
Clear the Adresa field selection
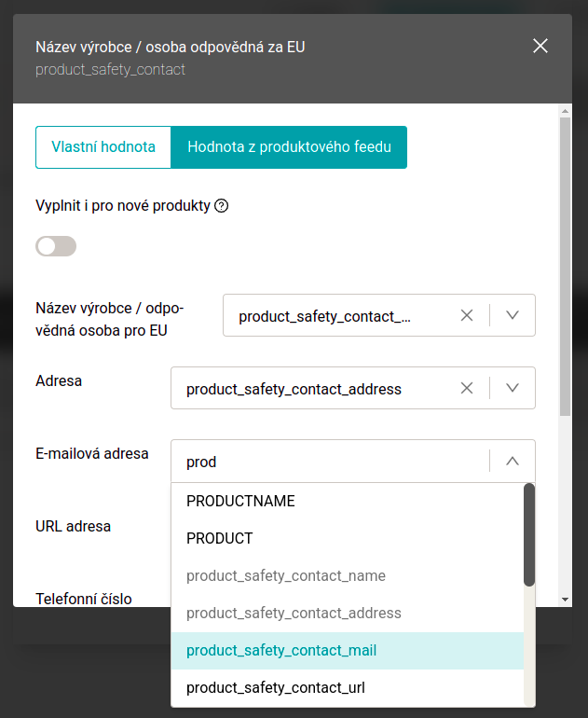point(467,388)
